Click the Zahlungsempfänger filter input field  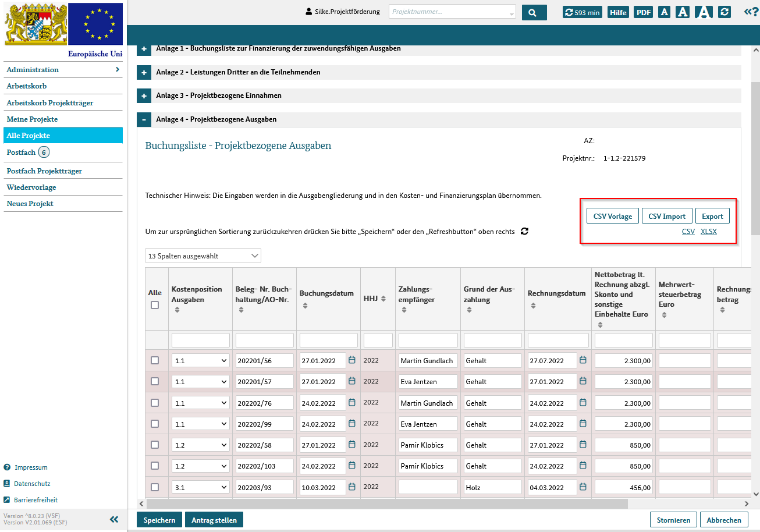click(428, 340)
